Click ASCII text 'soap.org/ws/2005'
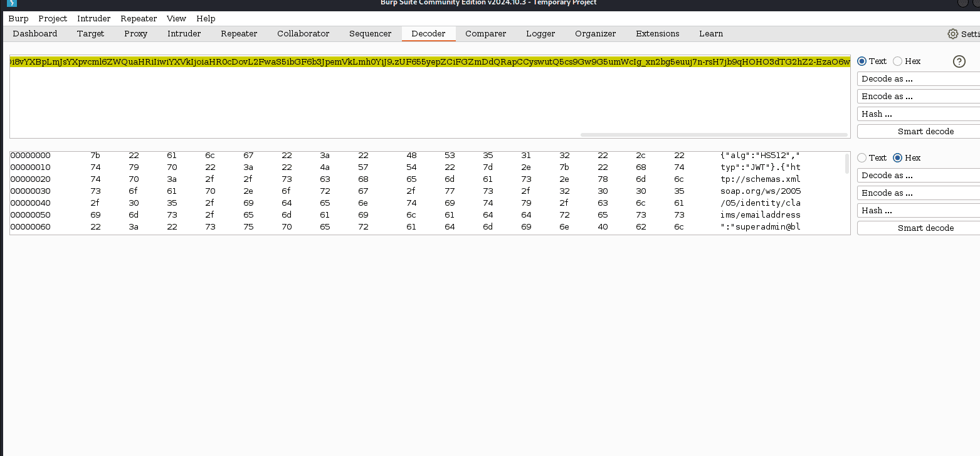 (761, 191)
